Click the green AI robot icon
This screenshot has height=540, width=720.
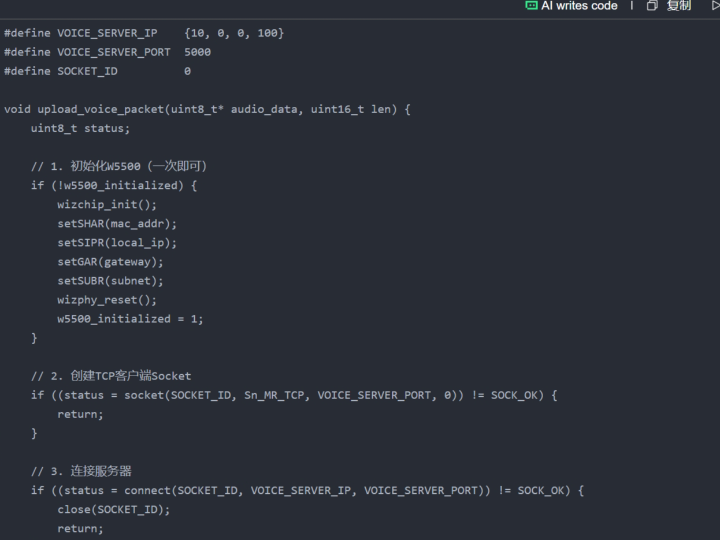click(x=531, y=6)
